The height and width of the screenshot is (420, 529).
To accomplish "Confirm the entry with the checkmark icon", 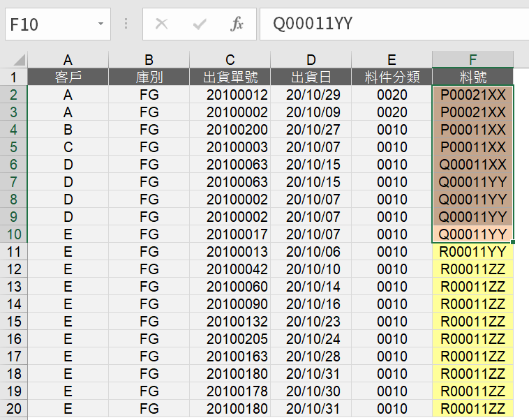I will (199, 24).
